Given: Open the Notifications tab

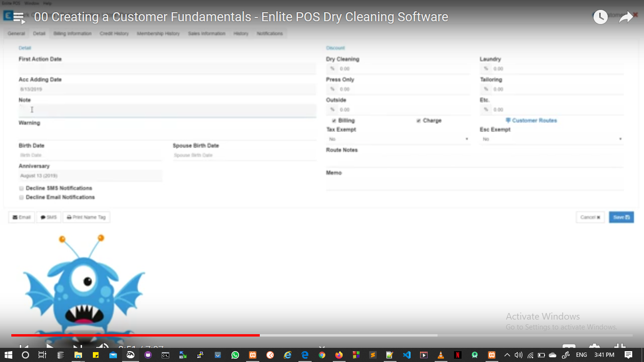Looking at the screenshot, I should [270, 34].
